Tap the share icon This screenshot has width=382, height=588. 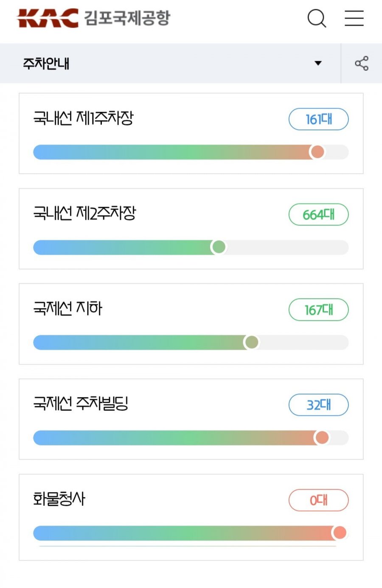tap(362, 63)
